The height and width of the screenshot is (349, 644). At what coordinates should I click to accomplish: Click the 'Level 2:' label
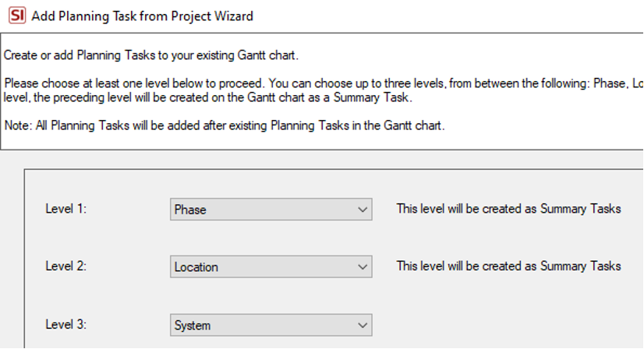click(65, 266)
